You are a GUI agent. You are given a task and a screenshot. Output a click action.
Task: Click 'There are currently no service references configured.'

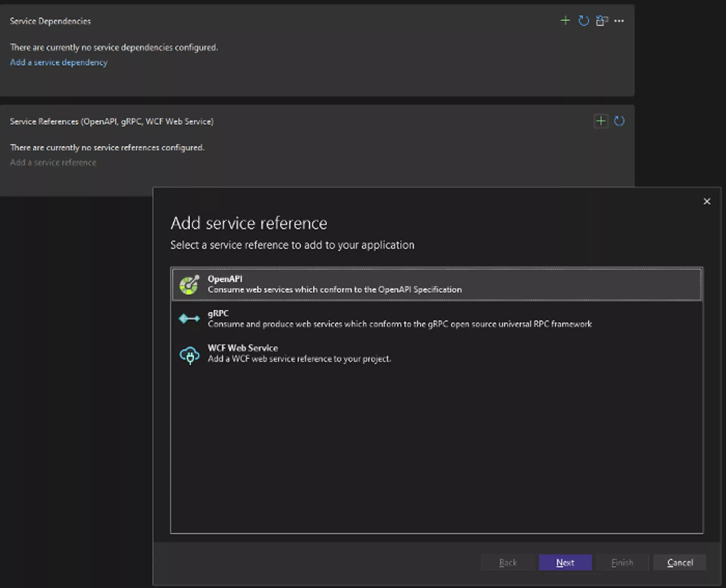tap(107, 147)
